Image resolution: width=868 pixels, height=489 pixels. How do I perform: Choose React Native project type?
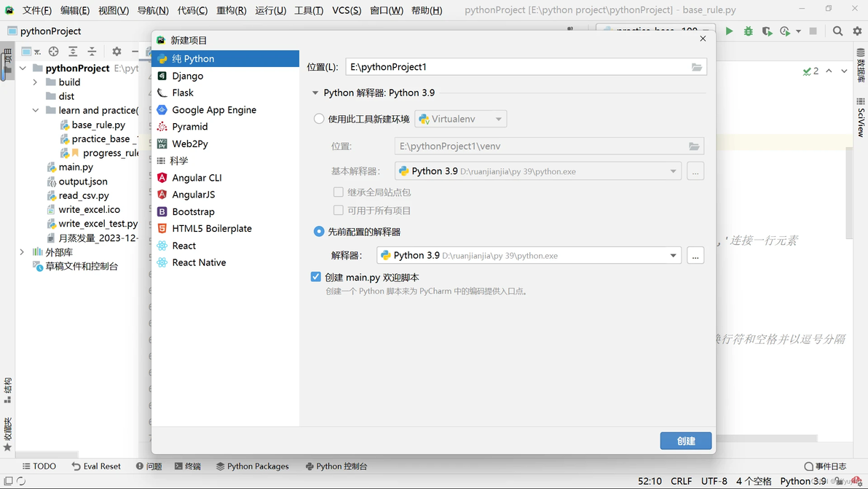(225, 262)
